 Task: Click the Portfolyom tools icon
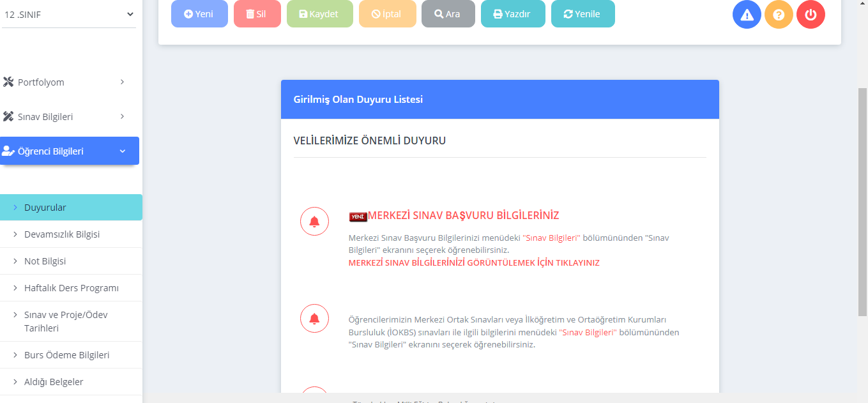click(x=8, y=82)
